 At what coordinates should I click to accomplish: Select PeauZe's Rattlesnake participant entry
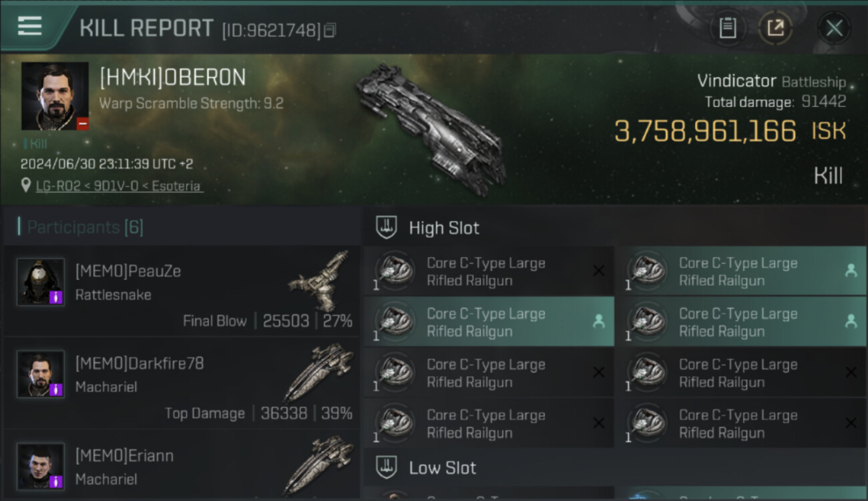point(182,291)
